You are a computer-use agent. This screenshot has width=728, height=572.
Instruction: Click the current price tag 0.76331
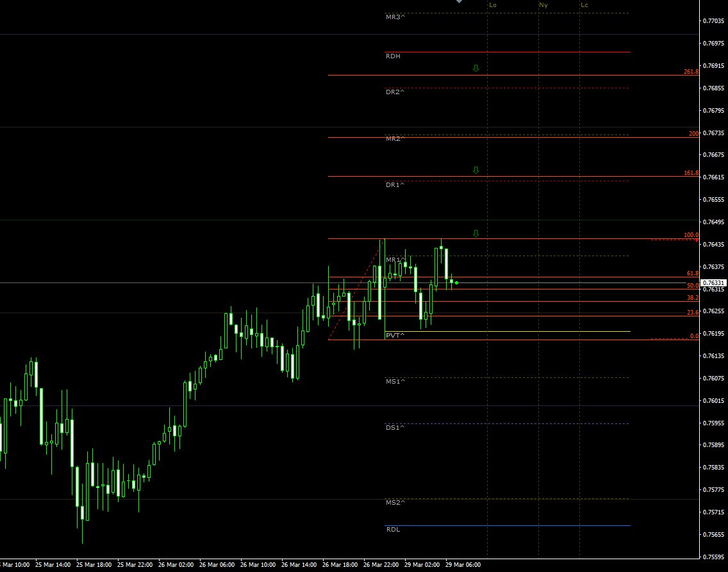pos(713,283)
